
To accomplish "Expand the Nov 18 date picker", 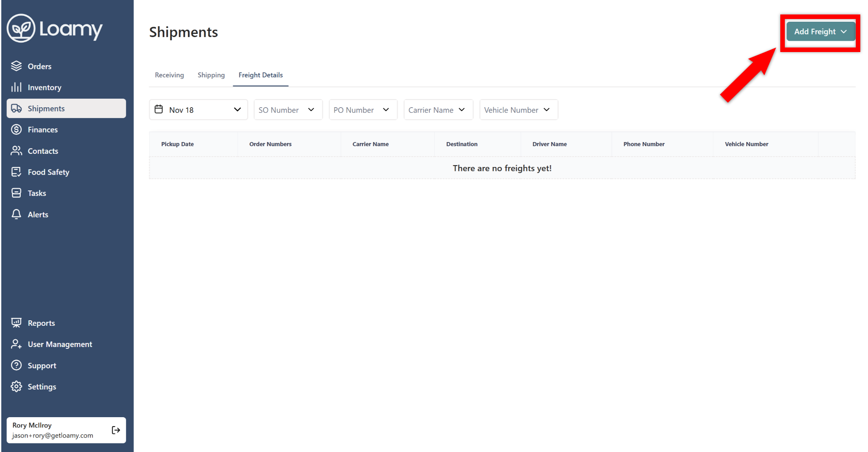I will (x=198, y=110).
